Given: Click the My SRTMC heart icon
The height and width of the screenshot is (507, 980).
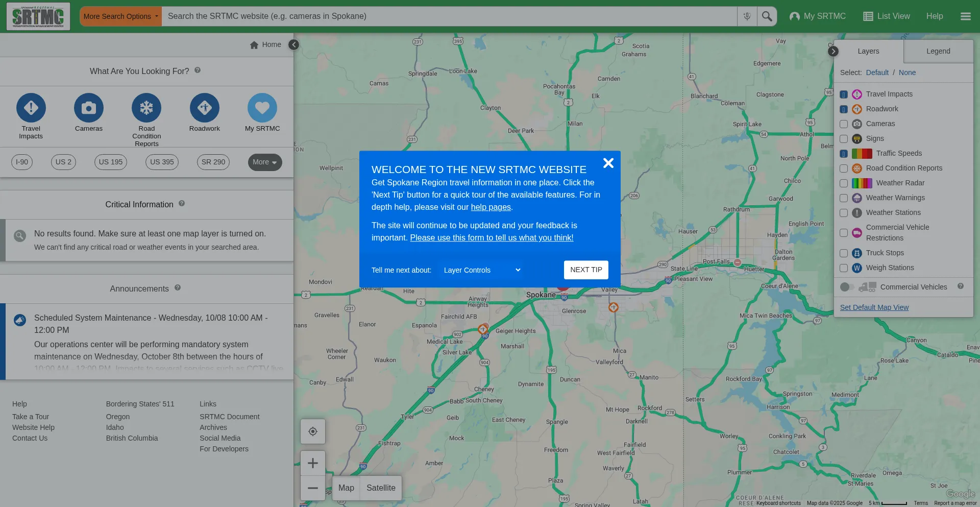Looking at the screenshot, I should (x=262, y=108).
